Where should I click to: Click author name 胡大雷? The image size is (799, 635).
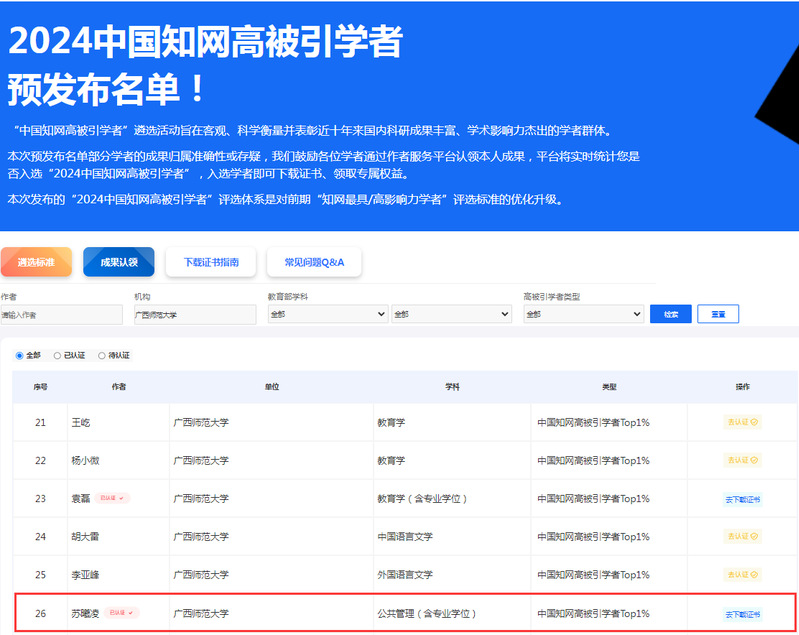[x=85, y=537]
